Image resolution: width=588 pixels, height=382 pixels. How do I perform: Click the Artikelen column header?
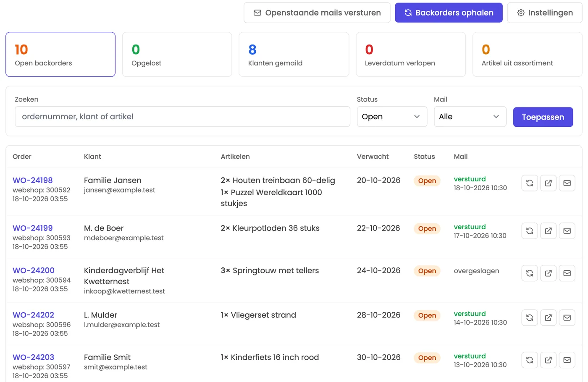click(235, 157)
